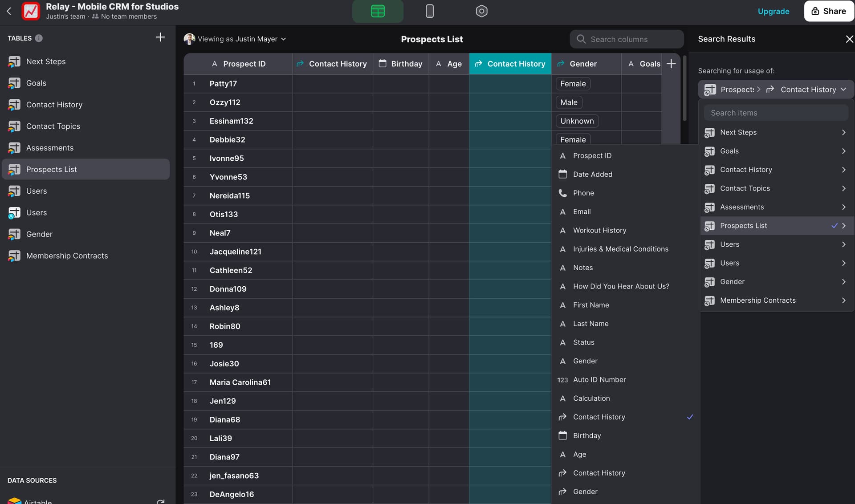This screenshot has height=504, width=855.
Task: Click the back arrow in top bar
Action: (9, 11)
